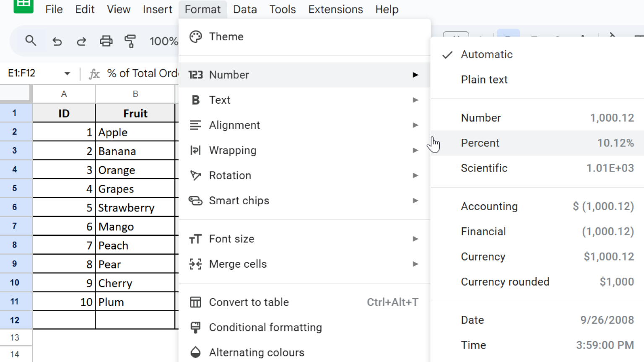The image size is (644, 362).
Task: Click the Theme palette icon
Action: click(195, 36)
